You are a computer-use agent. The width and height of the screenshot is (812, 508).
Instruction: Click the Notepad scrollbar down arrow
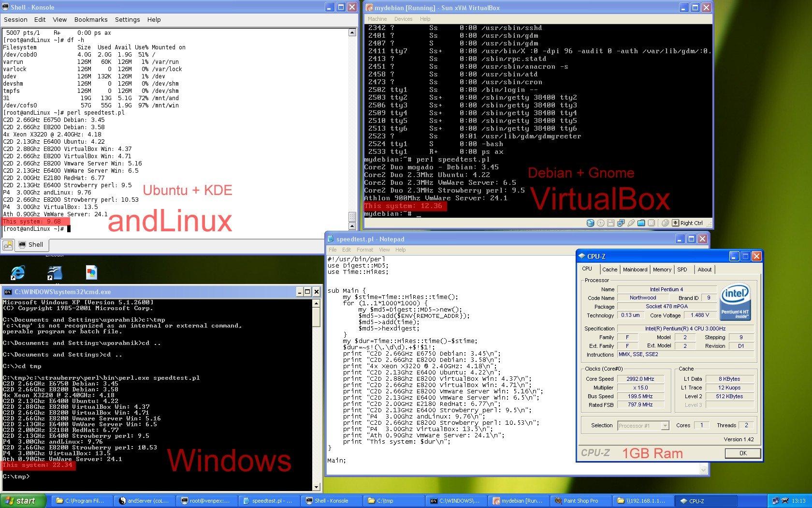tap(703, 469)
